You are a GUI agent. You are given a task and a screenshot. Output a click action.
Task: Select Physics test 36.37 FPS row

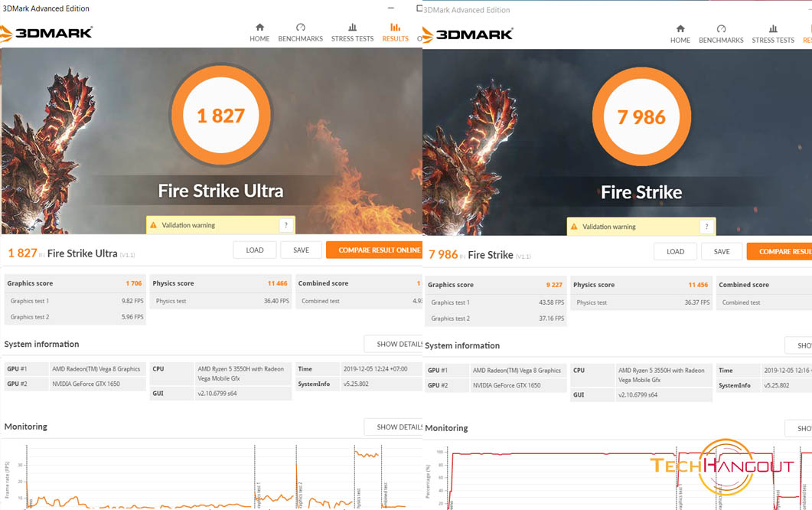point(641,302)
